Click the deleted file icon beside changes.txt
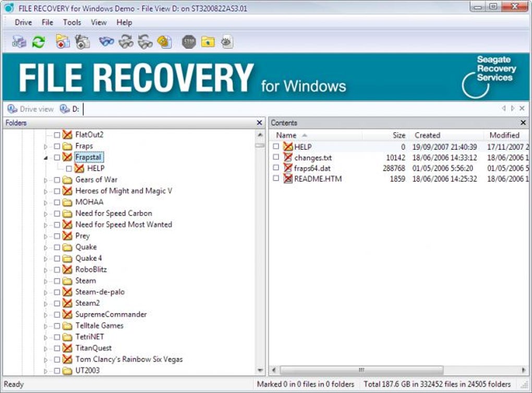This screenshot has width=532, height=393. point(288,158)
